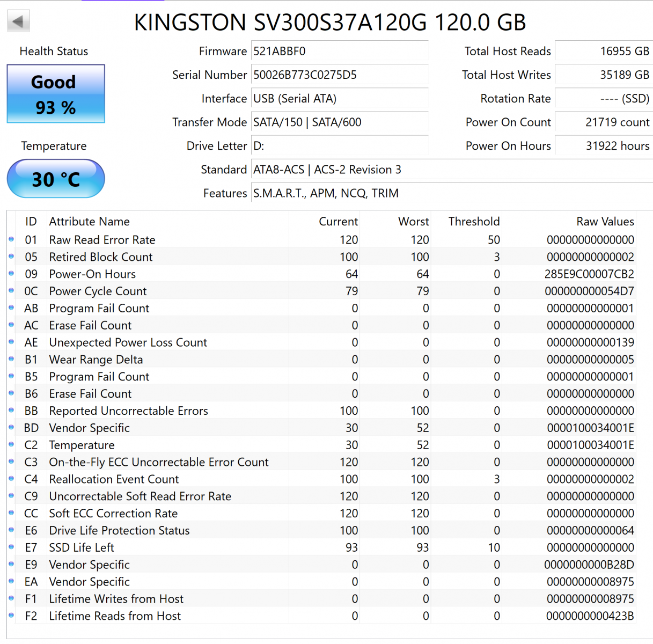This screenshot has width=653, height=644.
Task: Click the status dot for On-the-Fly ECC Uncorrectable Error Count
Action: click(x=11, y=462)
